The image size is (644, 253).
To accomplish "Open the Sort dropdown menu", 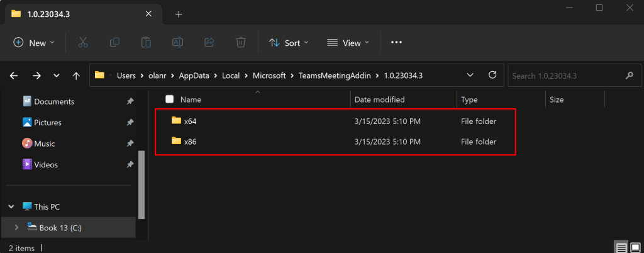I will coord(289,43).
